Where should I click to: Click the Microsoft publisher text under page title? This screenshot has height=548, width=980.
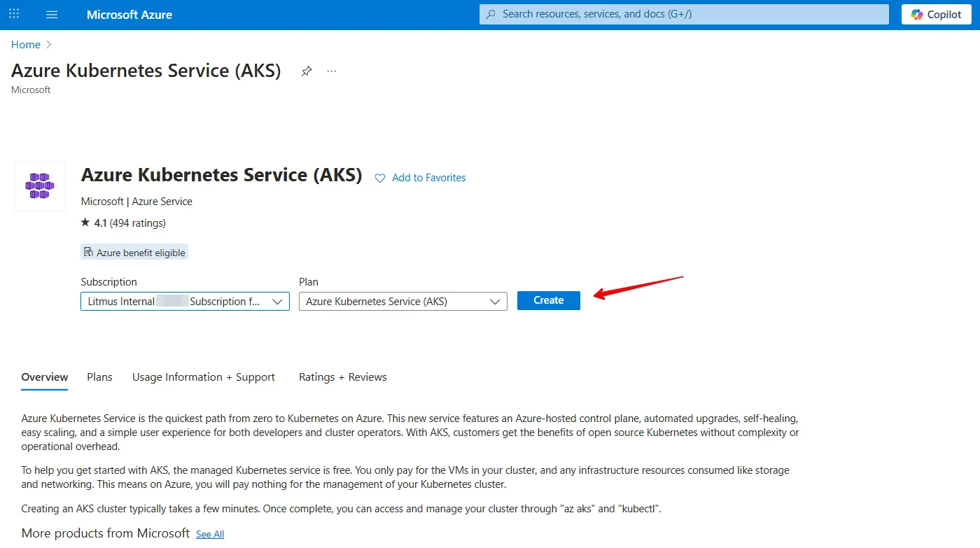(31, 90)
